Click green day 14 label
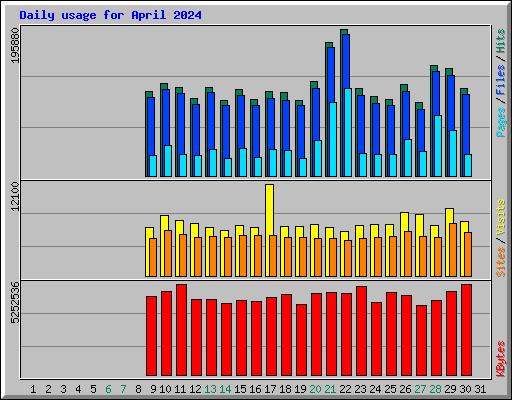 225,389
